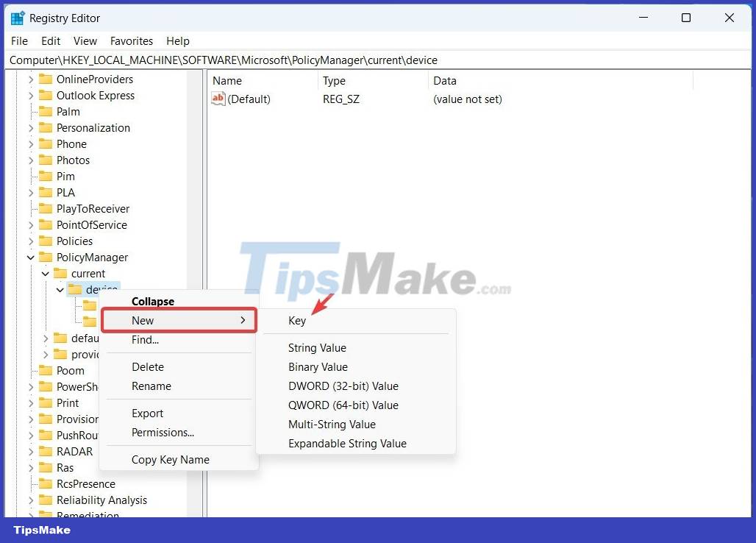Viewport: 756px width, 543px height.
Task: Expand the OnlineProviders tree node
Action: click(31, 79)
